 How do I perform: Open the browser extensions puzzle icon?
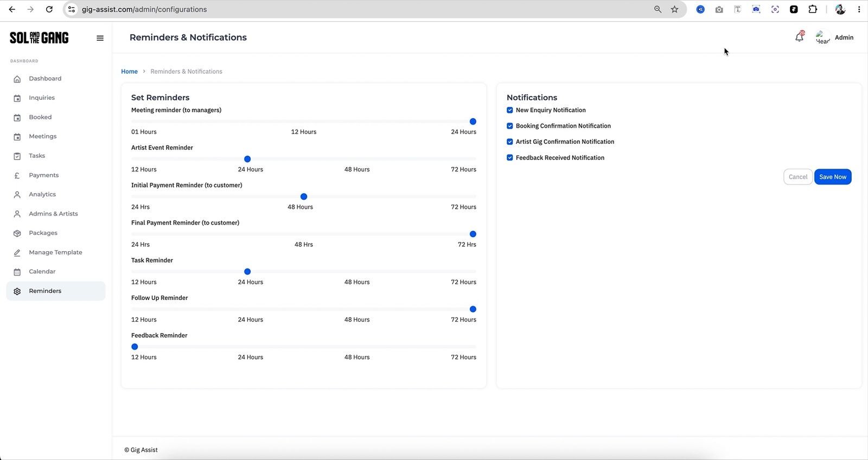[x=813, y=9]
